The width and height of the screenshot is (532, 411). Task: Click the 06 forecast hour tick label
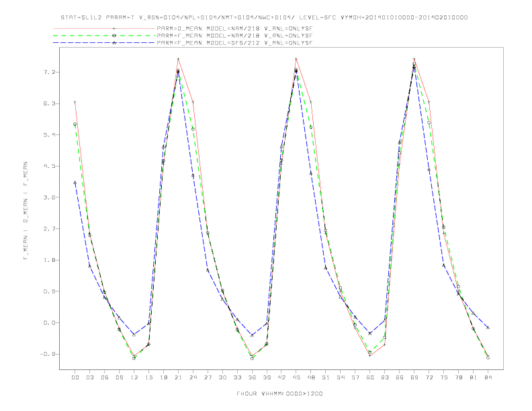pos(105,377)
